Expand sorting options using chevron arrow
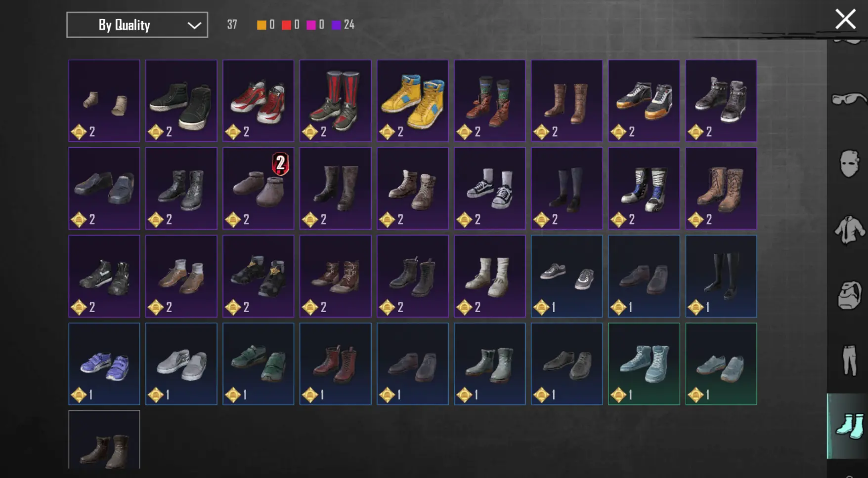 [x=194, y=25]
